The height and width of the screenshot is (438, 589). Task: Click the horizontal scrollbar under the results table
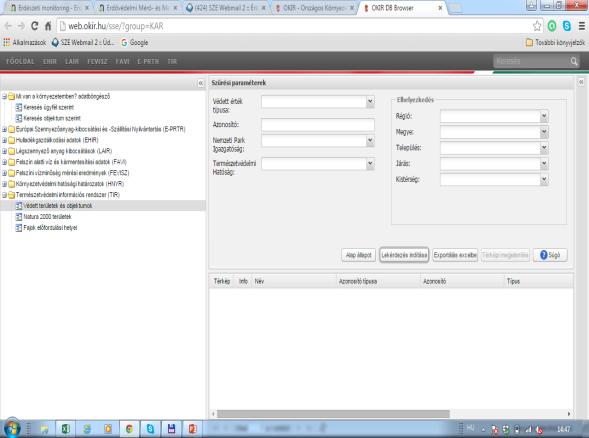(333, 414)
